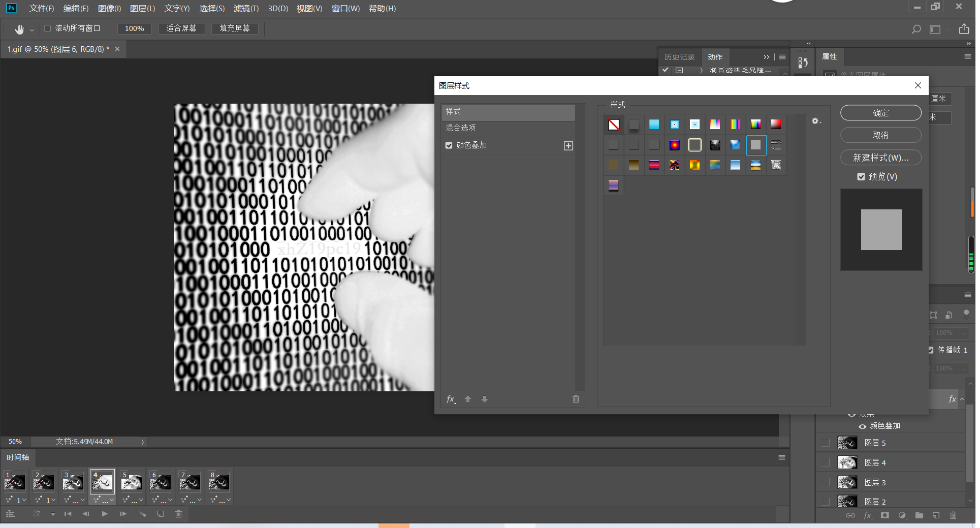
Task: Click the 确定 button
Action: 880,113
